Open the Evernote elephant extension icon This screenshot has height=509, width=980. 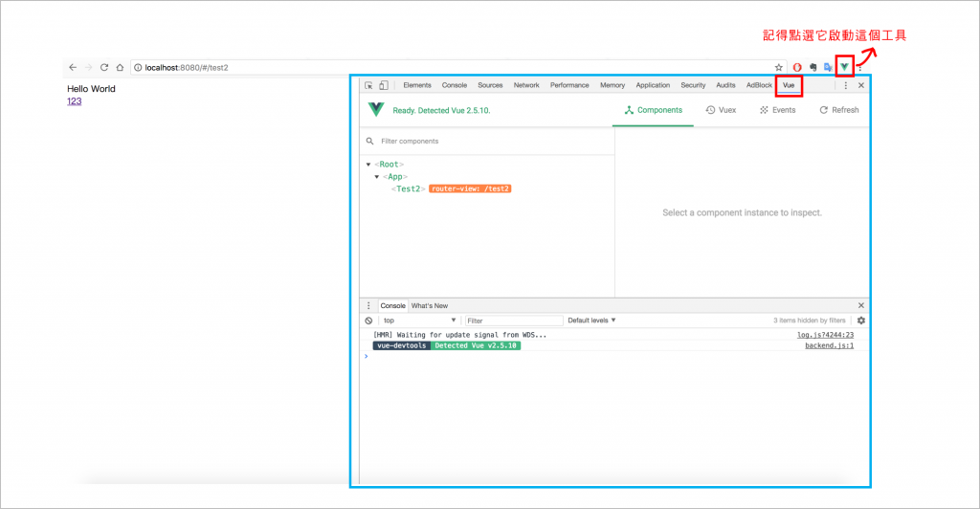click(x=813, y=67)
